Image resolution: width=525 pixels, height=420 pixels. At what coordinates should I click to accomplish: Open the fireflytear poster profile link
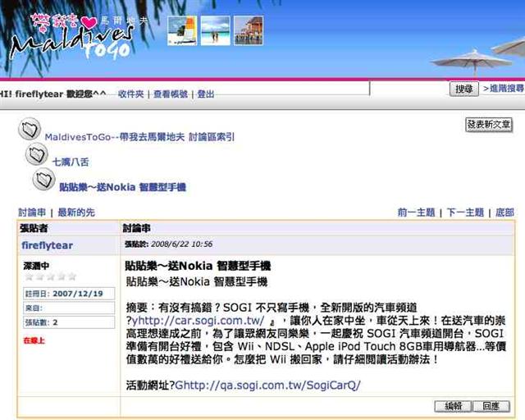(x=48, y=245)
